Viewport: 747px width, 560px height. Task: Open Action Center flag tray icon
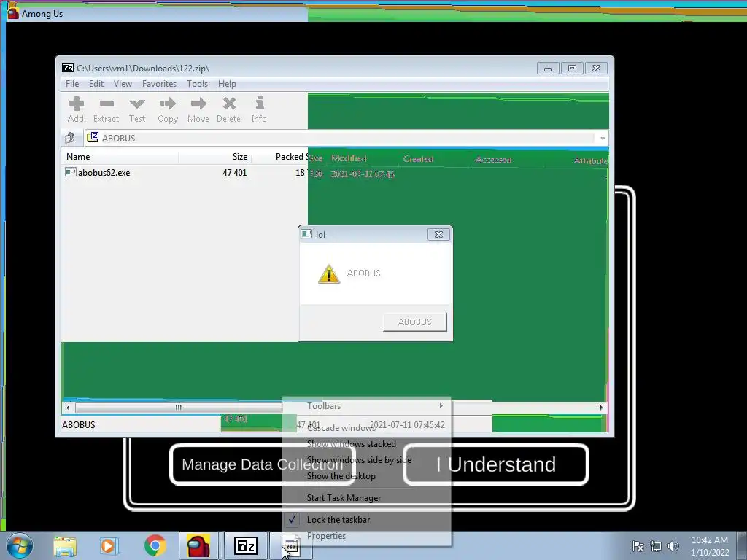(638, 546)
